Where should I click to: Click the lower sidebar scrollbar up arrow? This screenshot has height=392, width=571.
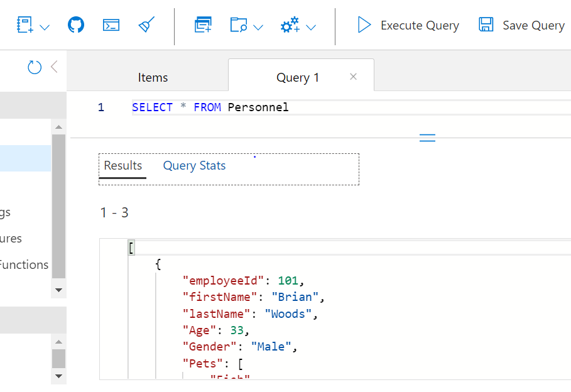click(x=59, y=342)
